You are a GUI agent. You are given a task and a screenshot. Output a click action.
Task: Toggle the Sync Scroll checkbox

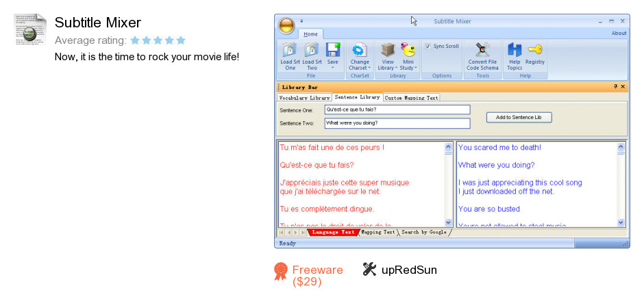tap(428, 47)
